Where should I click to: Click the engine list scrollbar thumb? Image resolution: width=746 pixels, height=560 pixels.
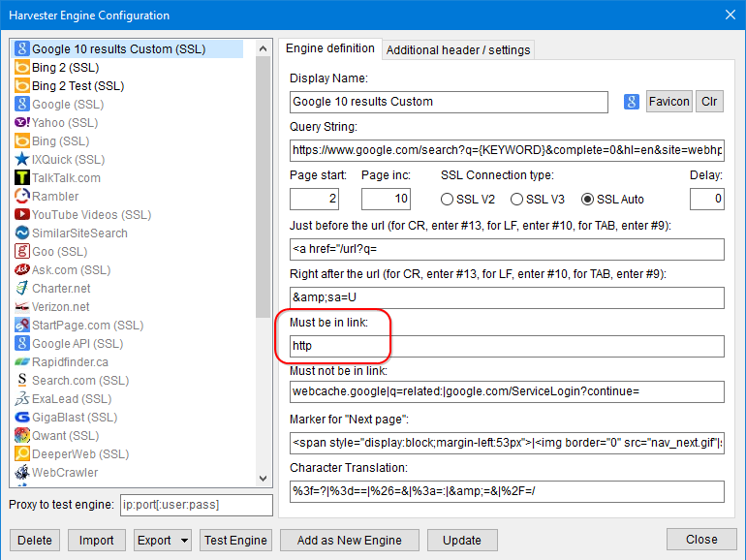[264, 187]
